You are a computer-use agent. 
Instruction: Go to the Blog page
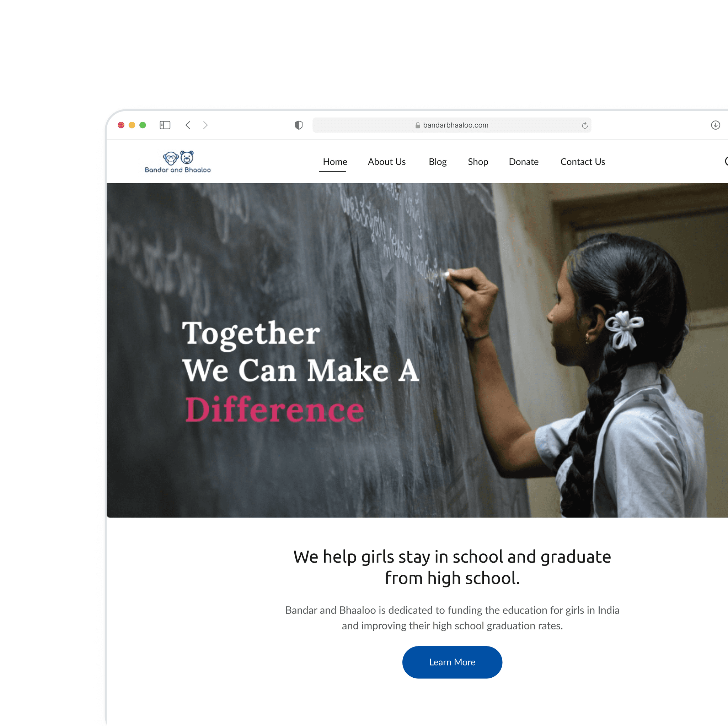point(438,162)
